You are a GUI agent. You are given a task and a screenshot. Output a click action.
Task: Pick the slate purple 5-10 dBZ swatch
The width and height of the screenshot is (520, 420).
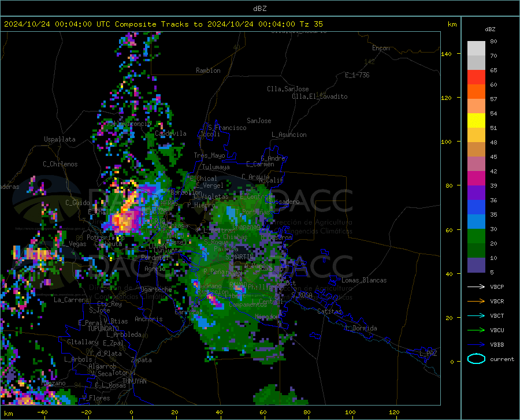476,265
